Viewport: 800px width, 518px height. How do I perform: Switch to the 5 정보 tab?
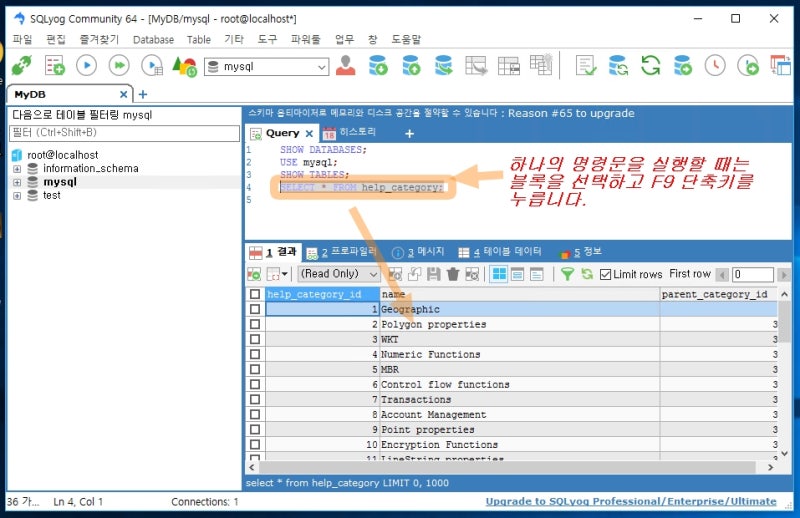[x=581, y=252]
